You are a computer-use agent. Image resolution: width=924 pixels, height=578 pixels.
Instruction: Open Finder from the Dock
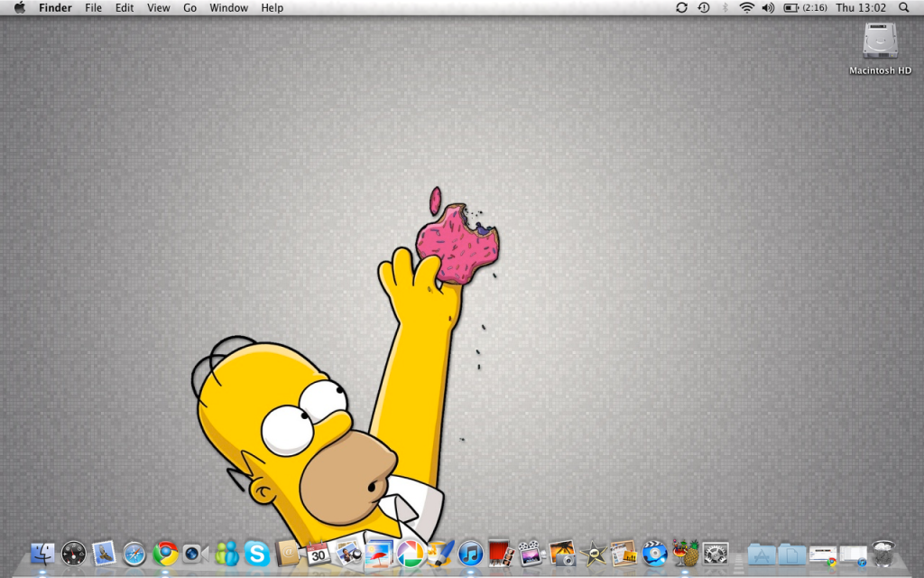(x=42, y=554)
